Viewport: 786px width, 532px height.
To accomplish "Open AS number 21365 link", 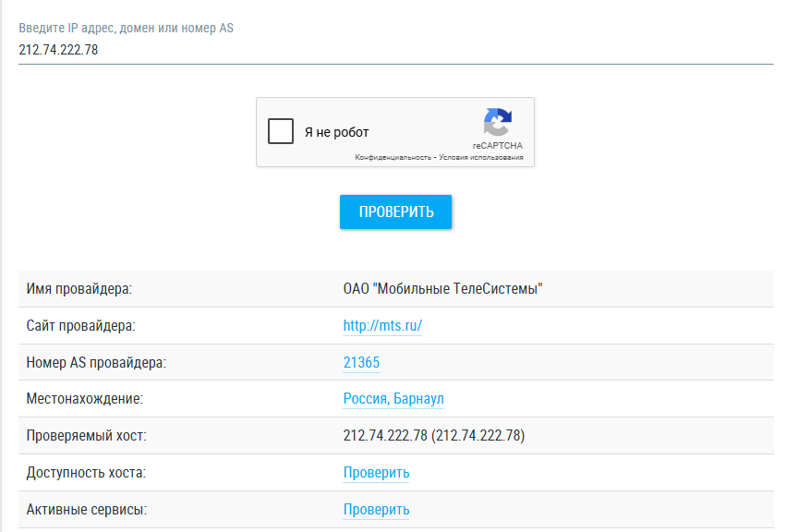I will pyautogui.click(x=361, y=362).
